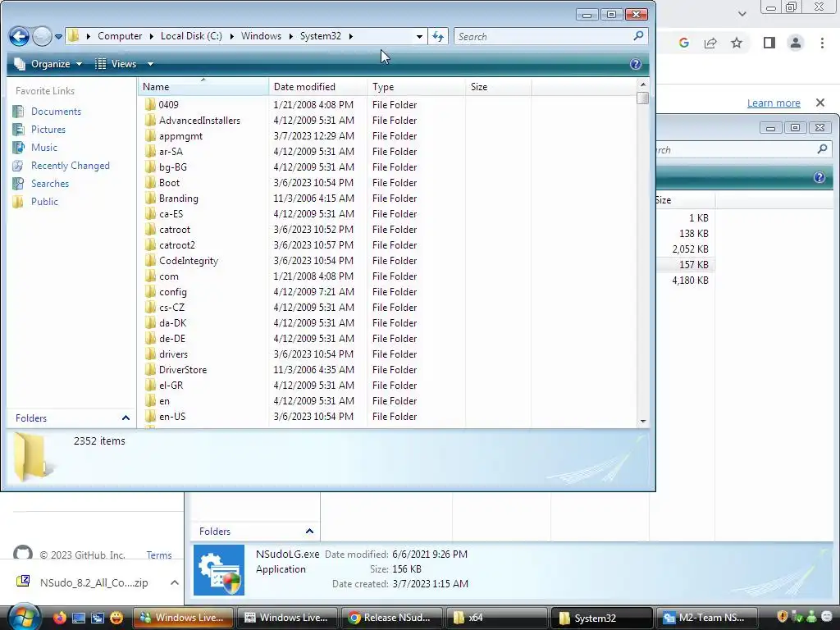Open the Chrome profile avatar
Viewport: 840px width, 630px height.
click(796, 43)
